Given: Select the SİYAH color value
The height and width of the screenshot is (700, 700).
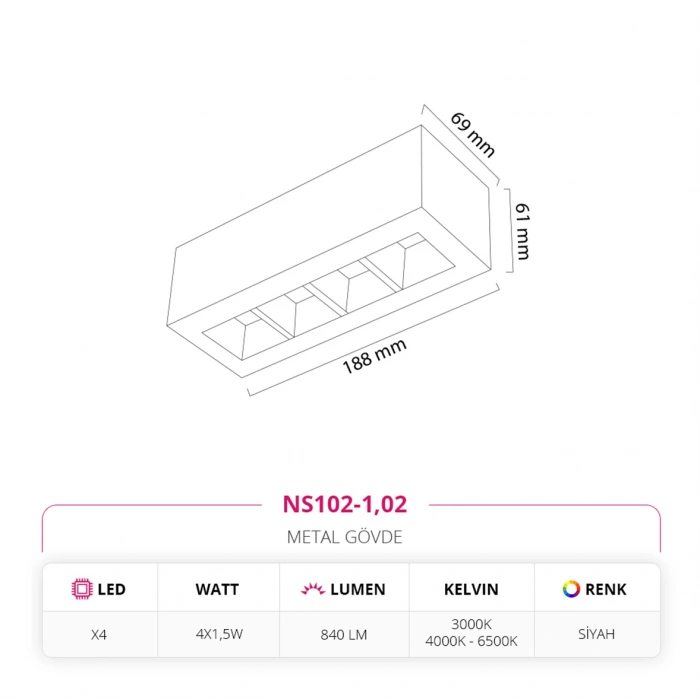Looking at the screenshot, I should (597, 634).
